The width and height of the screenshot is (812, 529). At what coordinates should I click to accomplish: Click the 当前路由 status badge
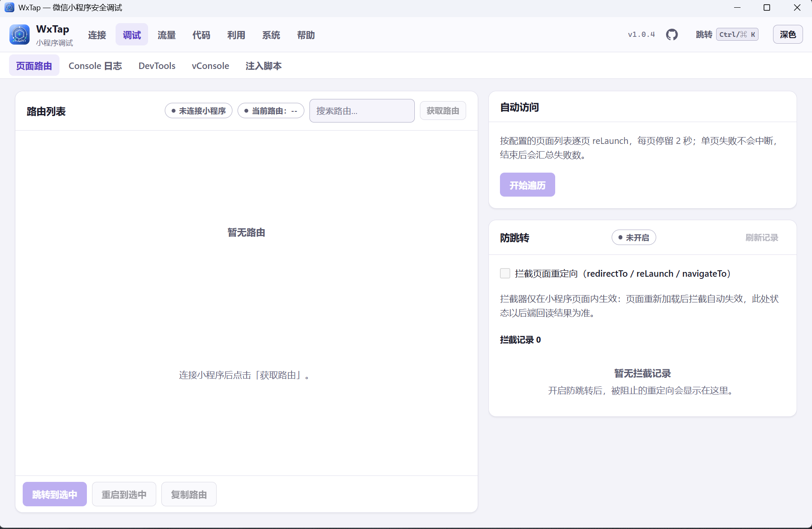271,111
